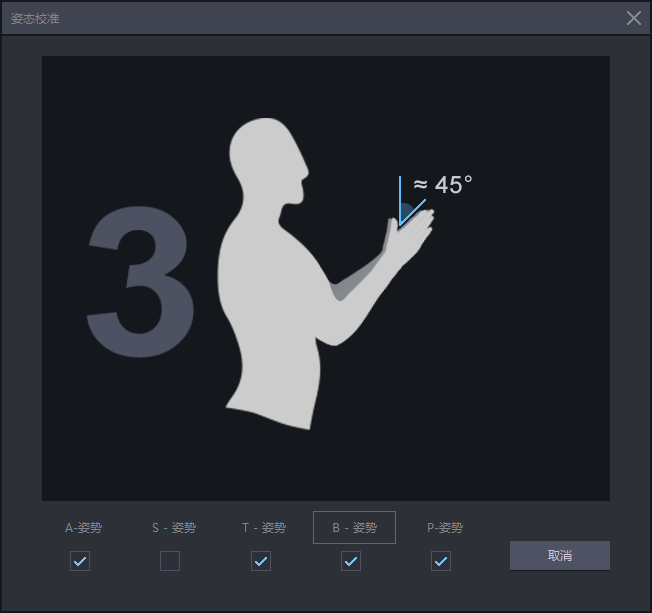Click the 姿态校准 title text
The height and width of the screenshot is (613, 652).
(x=35, y=18)
